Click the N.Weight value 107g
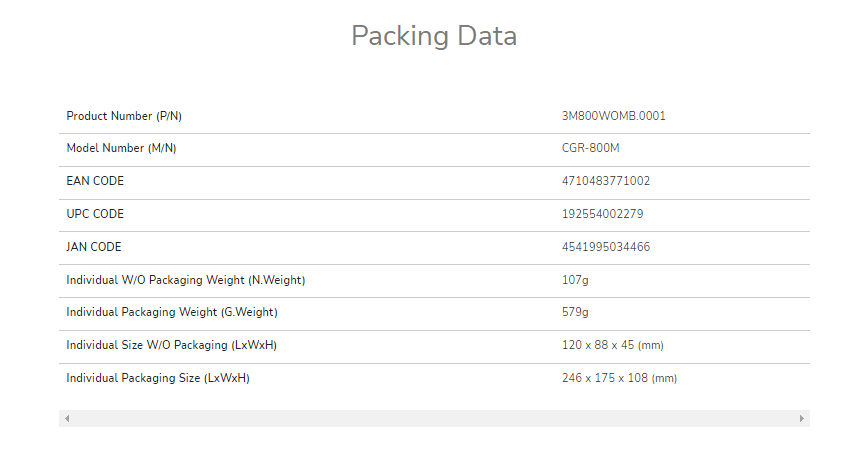Screen dimensions: 865x463 [575, 280]
